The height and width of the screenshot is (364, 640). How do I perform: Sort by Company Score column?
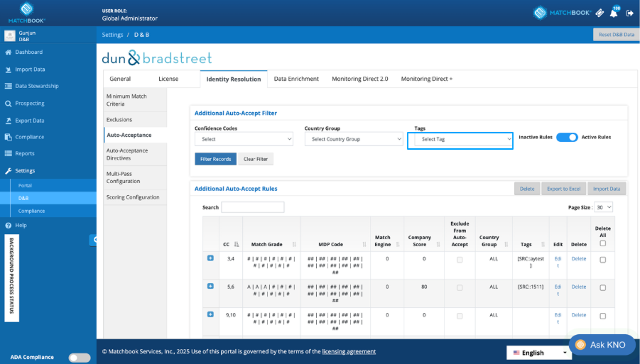[x=438, y=245]
